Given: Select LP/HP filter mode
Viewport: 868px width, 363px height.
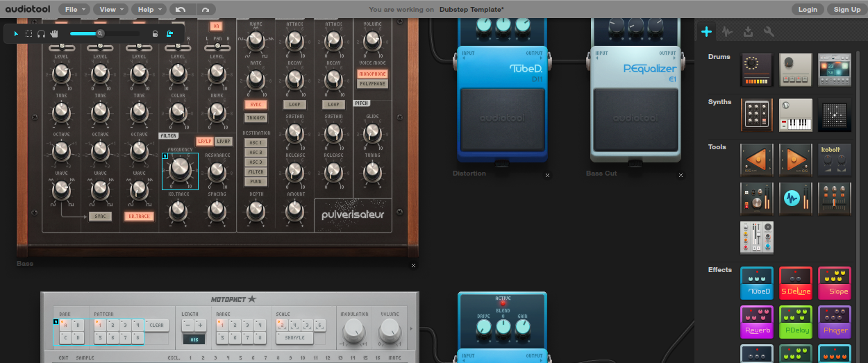Looking at the screenshot, I should click(x=224, y=141).
